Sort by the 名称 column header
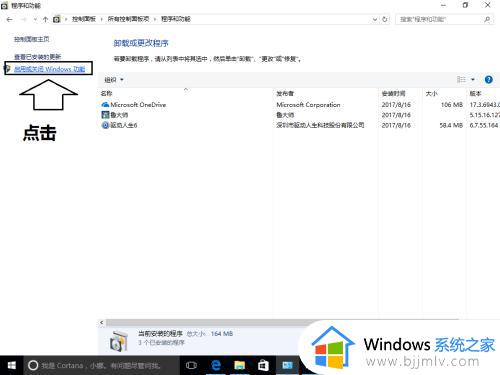 point(107,94)
